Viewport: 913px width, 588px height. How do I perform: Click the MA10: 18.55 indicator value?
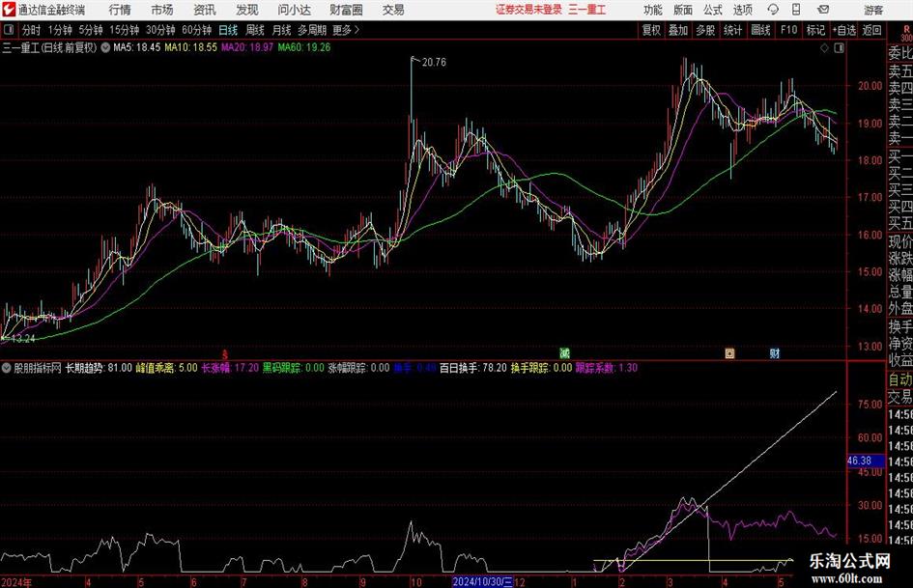190,47
